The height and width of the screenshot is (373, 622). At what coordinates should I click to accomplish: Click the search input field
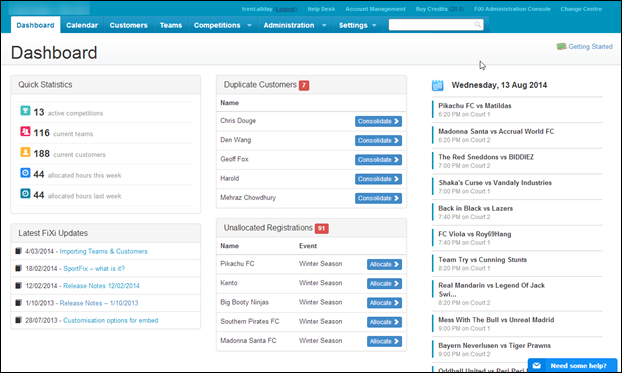click(436, 25)
